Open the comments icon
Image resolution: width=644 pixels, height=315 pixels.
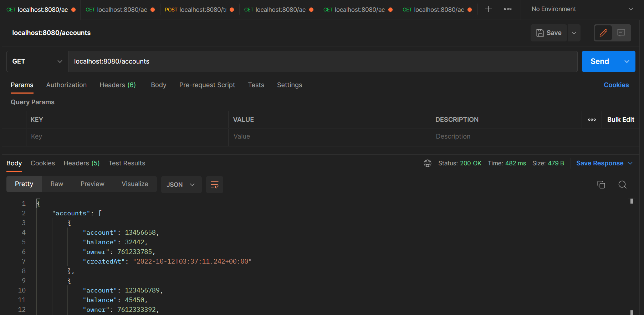click(x=621, y=33)
